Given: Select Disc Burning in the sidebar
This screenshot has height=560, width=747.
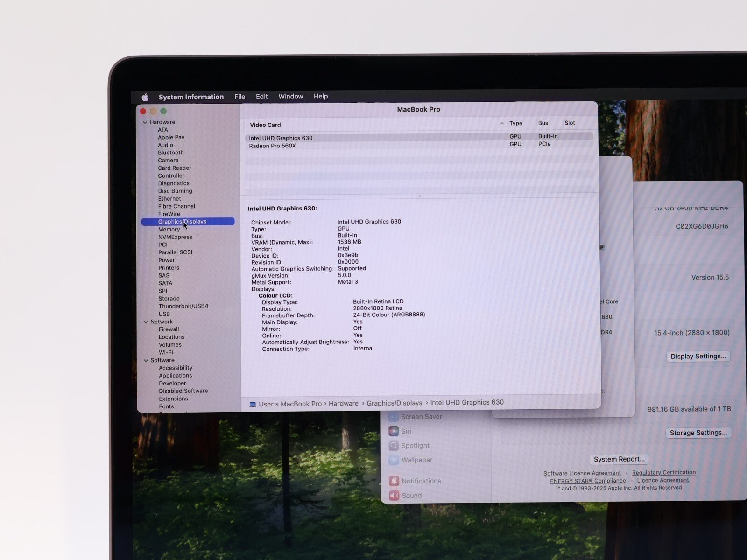Looking at the screenshot, I should click(x=175, y=191).
